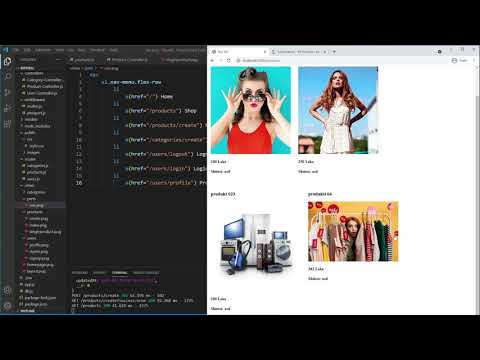
Task: Click the browser Back arrow
Action: (x=213, y=60)
